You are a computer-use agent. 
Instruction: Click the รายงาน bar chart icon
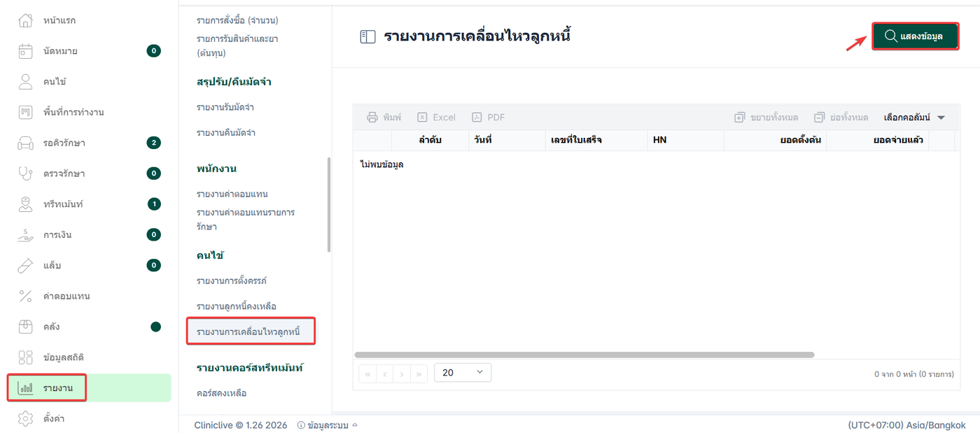pyautogui.click(x=25, y=388)
